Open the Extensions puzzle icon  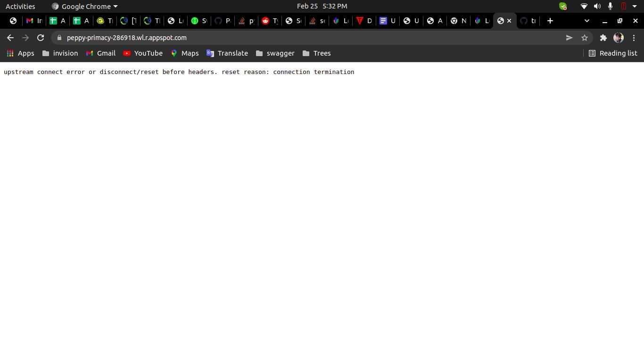(603, 38)
